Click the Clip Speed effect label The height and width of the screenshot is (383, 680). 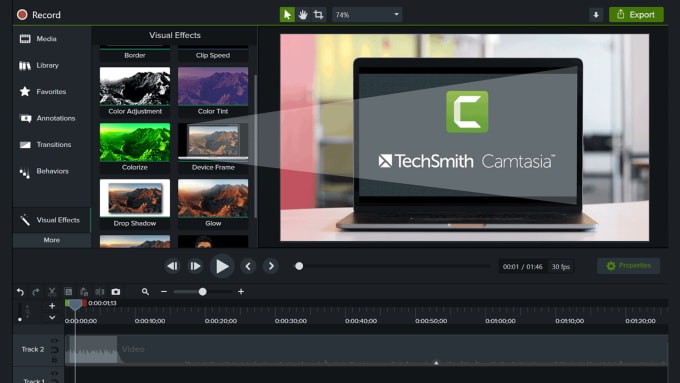(213, 56)
